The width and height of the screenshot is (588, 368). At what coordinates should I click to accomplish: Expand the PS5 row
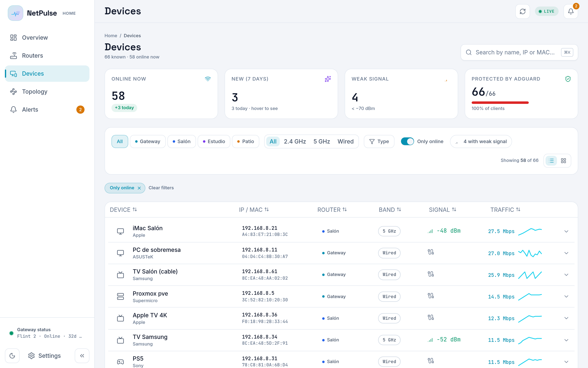(566, 362)
